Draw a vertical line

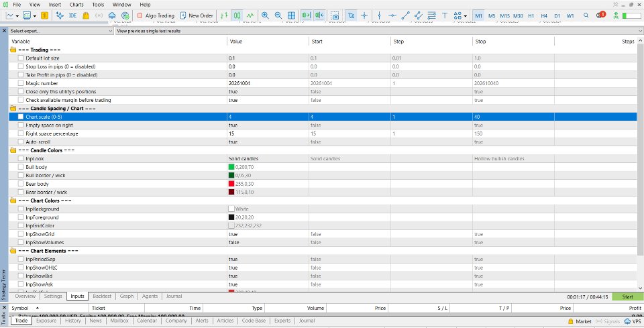pyautogui.click(x=379, y=15)
